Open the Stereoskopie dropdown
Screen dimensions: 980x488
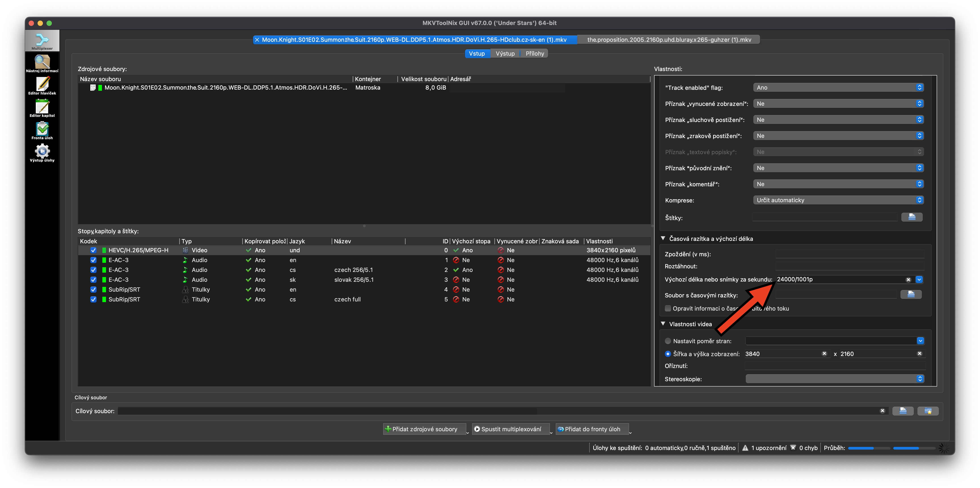click(x=835, y=379)
